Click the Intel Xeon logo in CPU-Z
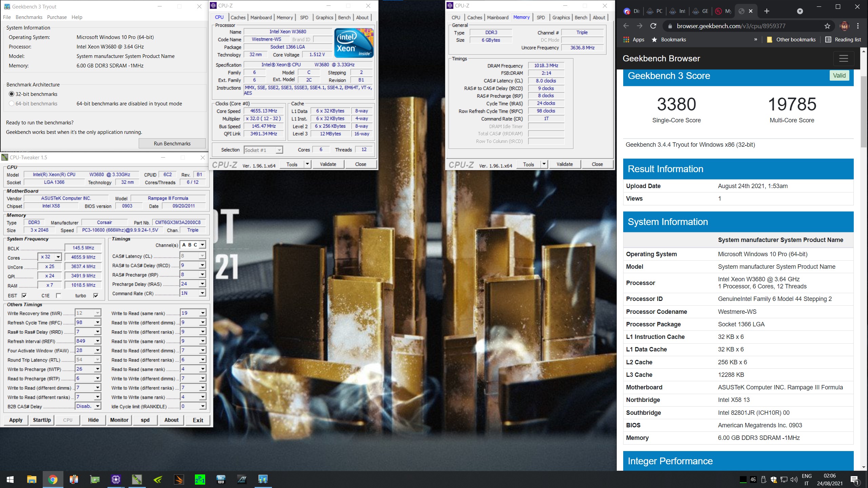 click(354, 43)
